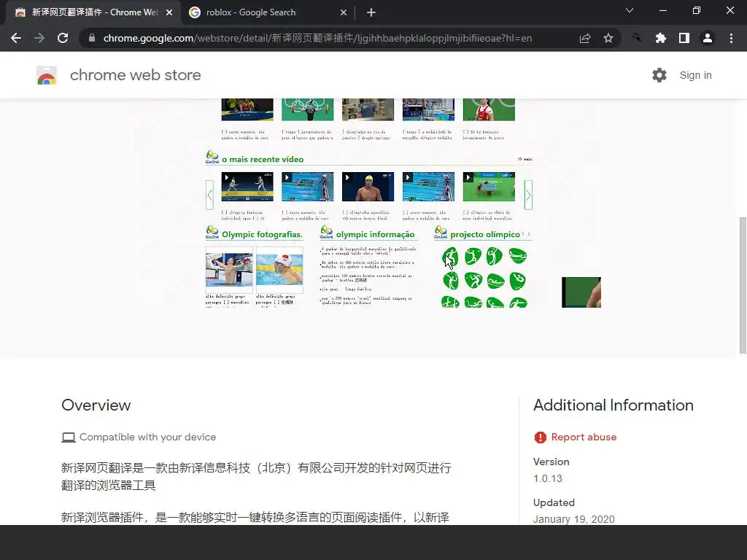Click the small green thumbnail at right

click(581, 292)
